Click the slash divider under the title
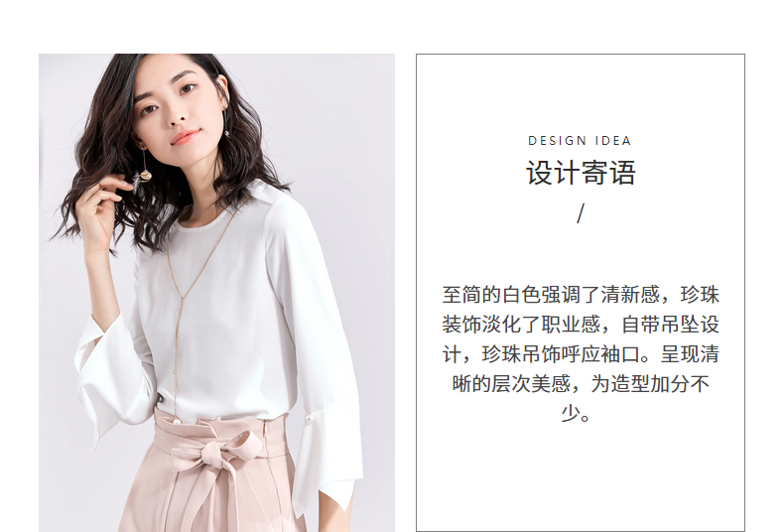This screenshot has width=784, height=532. pos(580,213)
